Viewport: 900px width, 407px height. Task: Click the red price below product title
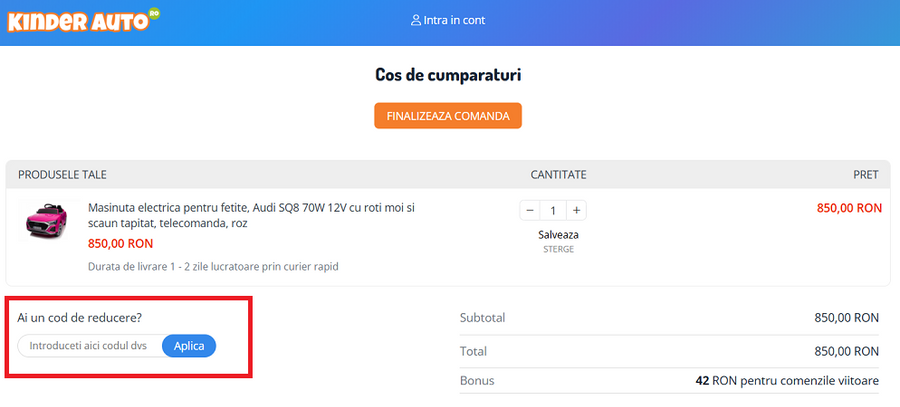point(120,243)
